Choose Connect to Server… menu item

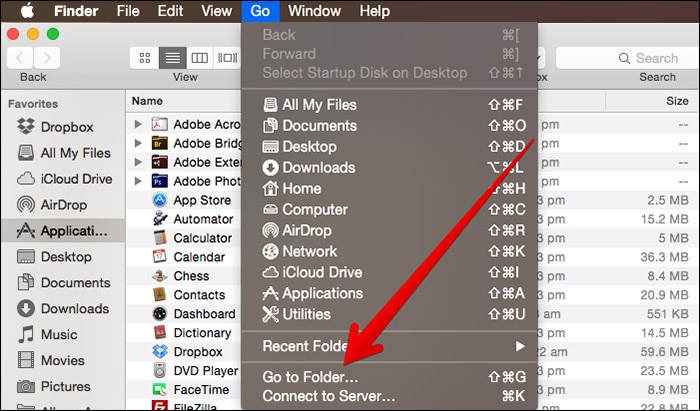(x=389, y=396)
